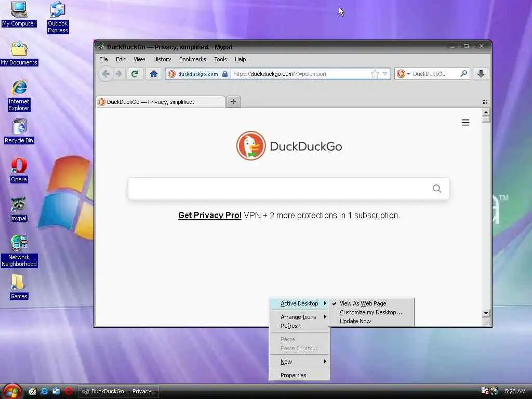
Task: Select Internet Explorer desktop icon
Action: (19, 96)
